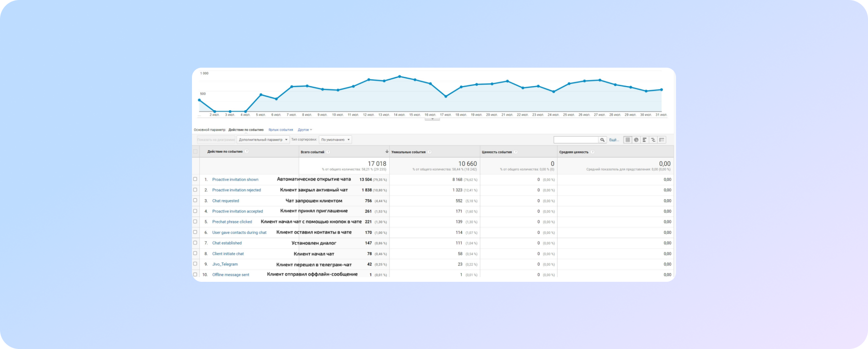868x349 pixels.
Task: Select the comparison view icon
Action: (653, 140)
